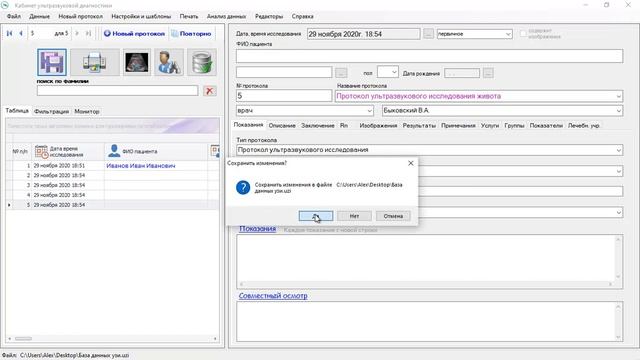Expand the Название протокола dropdown
640x360 pixels.
click(x=618, y=96)
